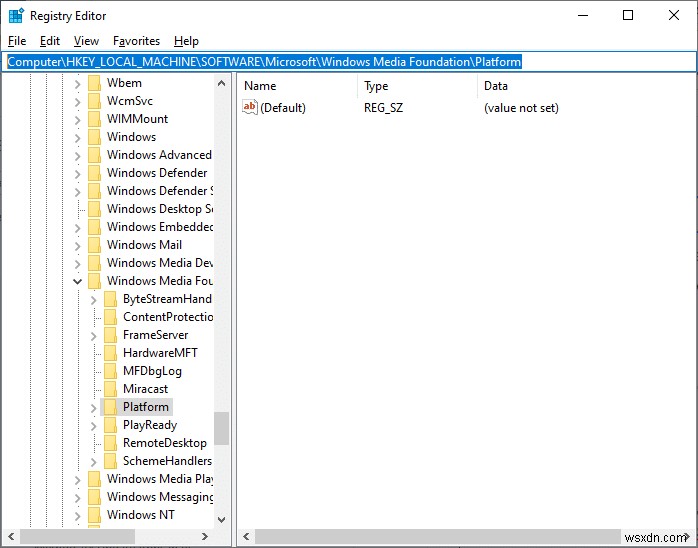Open the Favorites menu
Image resolution: width=698 pixels, height=548 pixels.
tap(136, 41)
